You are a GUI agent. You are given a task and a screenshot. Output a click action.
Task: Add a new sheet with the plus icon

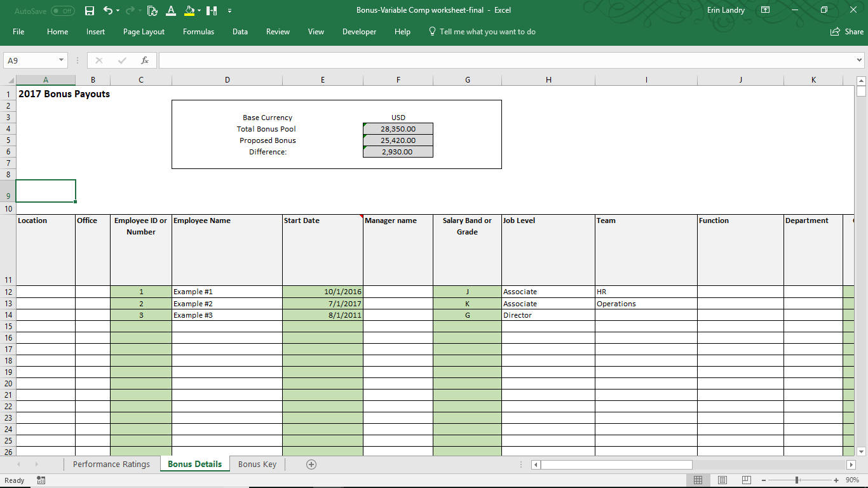[x=311, y=464]
